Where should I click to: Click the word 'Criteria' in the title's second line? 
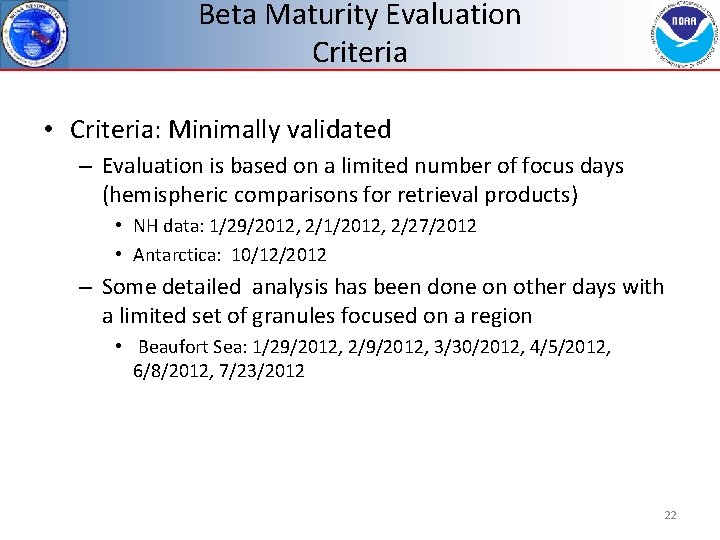pos(360,52)
